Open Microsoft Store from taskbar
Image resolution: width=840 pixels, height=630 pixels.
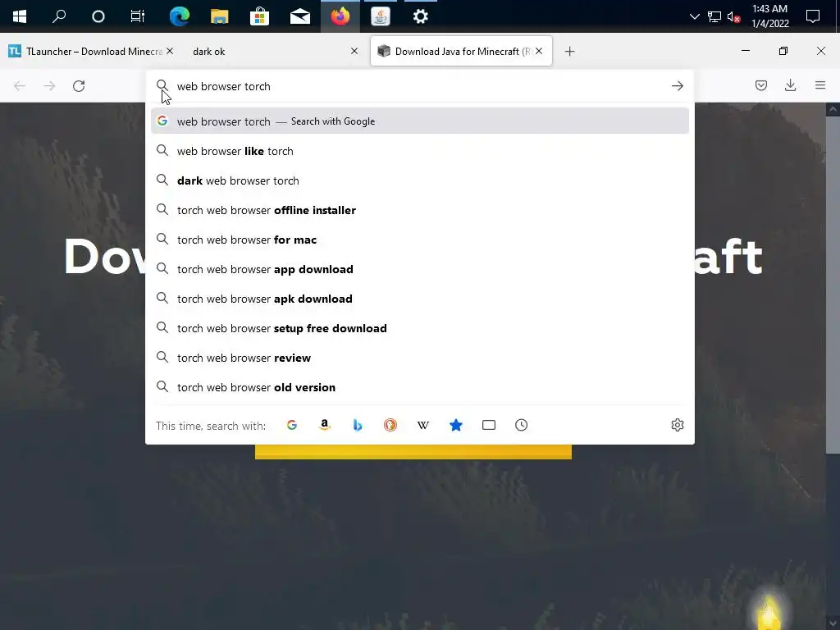point(259,16)
